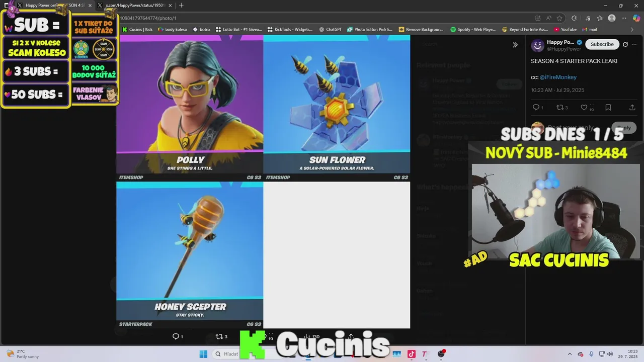Open the @iFireMonkey mention link

pyautogui.click(x=558, y=77)
